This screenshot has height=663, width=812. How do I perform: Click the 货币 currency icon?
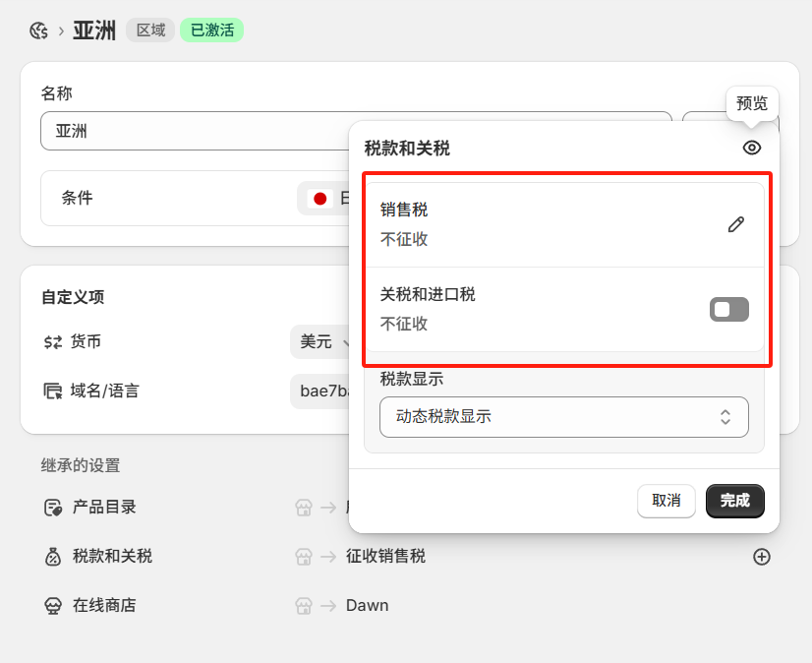pyautogui.click(x=51, y=342)
